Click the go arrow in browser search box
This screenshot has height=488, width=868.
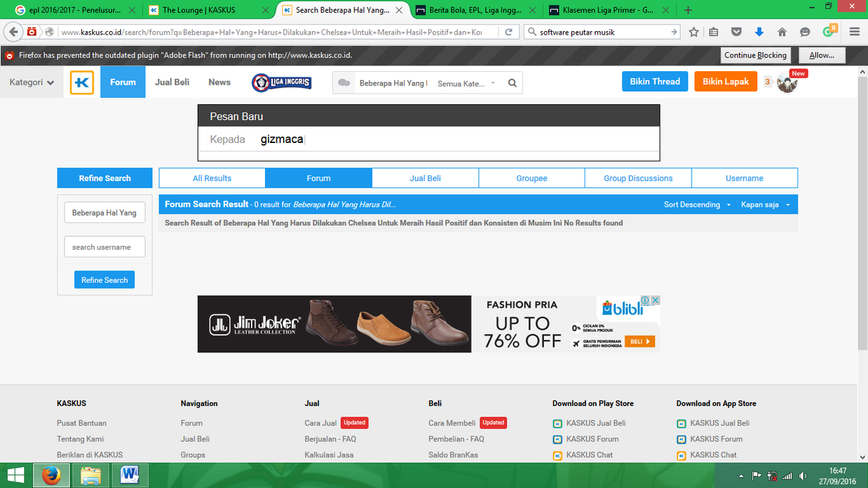(x=673, y=32)
